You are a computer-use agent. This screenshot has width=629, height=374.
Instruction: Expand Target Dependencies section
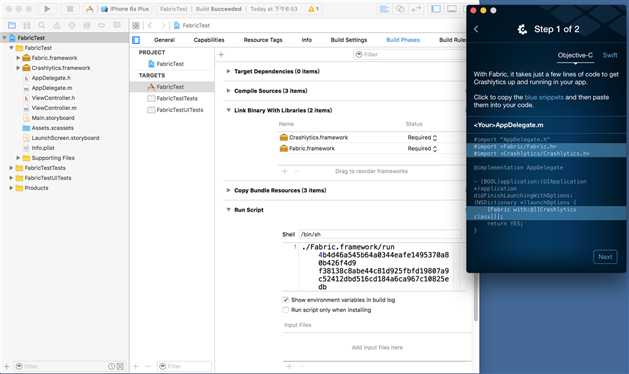coord(228,71)
